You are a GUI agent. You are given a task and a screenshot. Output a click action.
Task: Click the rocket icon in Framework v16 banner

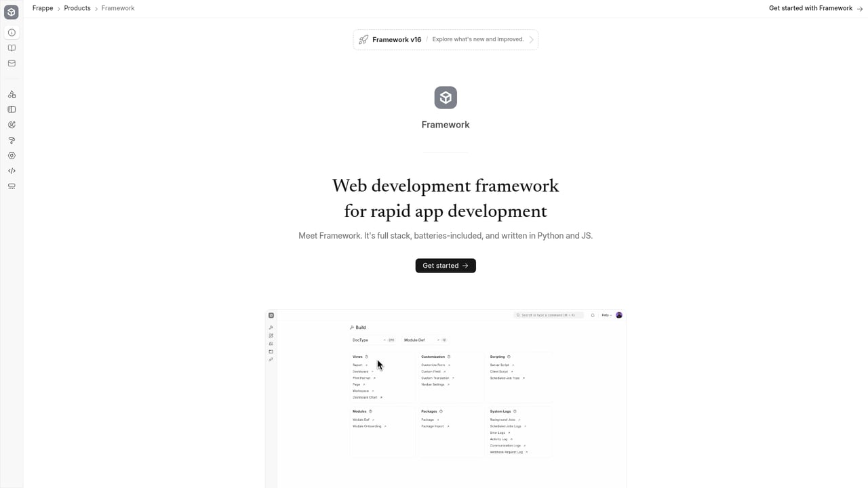tap(363, 39)
